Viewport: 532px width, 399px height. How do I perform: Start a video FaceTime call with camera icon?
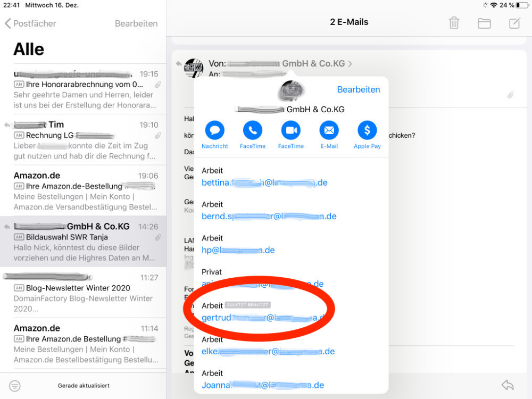tap(291, 130)
